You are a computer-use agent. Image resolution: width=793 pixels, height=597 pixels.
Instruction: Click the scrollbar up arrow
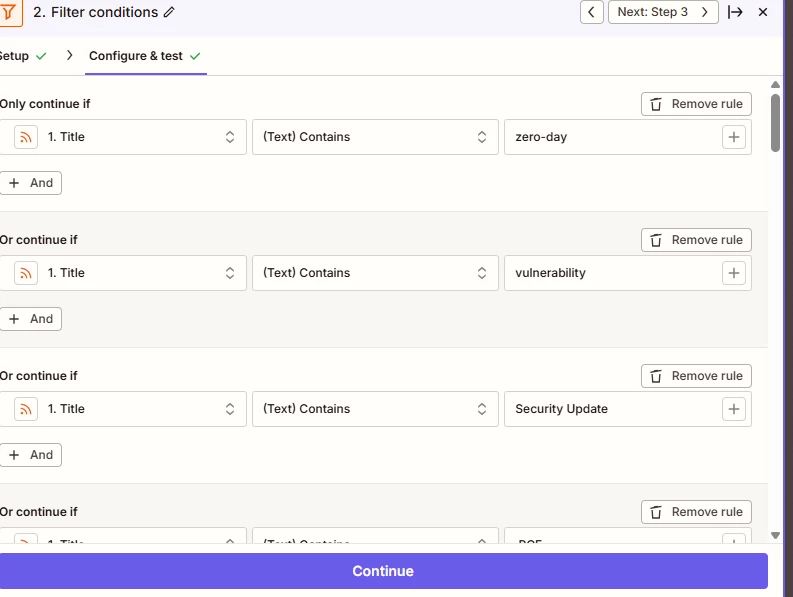pyautogui.click(x=775, y=84)
